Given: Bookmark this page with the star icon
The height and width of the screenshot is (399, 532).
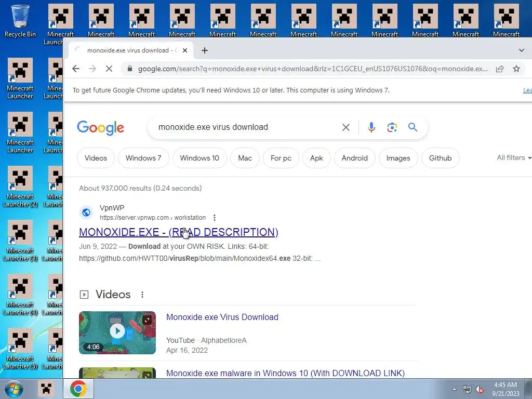Looking at the screenshot, I should coord(516,69).
